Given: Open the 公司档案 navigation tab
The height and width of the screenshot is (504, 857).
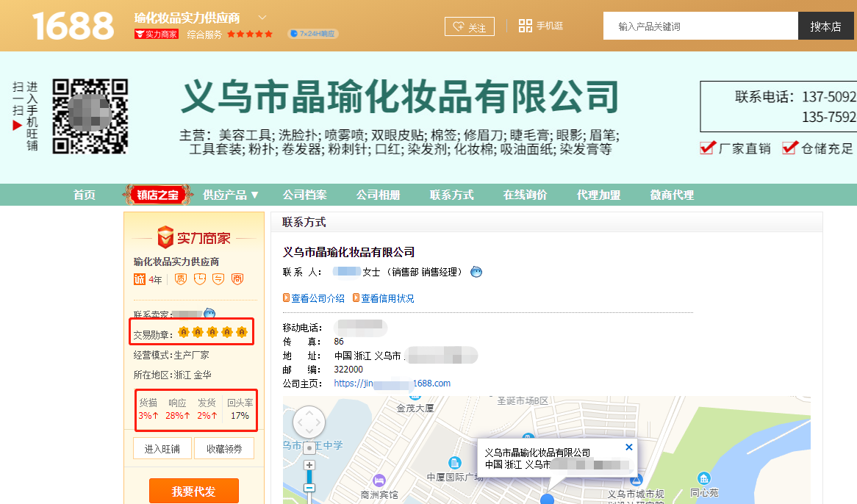Looking at the screenshot, I should 304,195.
